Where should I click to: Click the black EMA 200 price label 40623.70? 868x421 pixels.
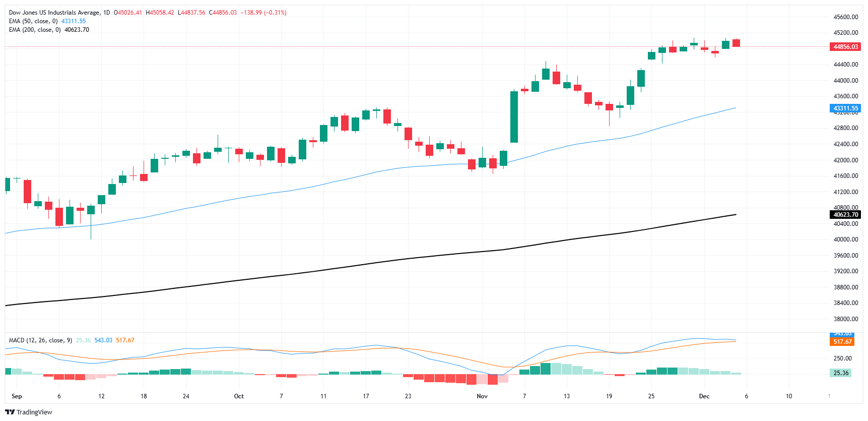[x=845, y=215]
